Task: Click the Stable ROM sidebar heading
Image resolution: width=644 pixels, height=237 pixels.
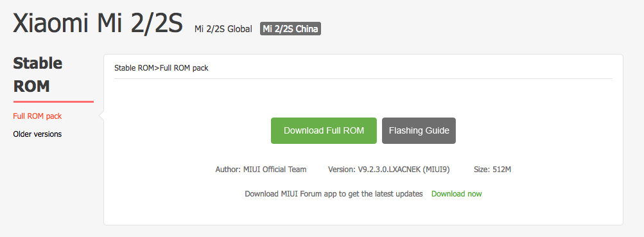Action: [x=38, y=75]
